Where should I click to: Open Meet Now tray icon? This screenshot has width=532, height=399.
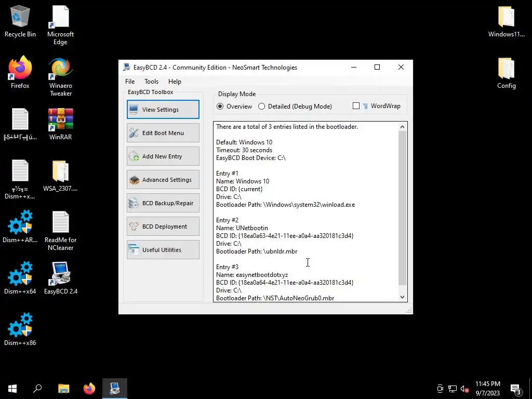(x=440, y=389)
